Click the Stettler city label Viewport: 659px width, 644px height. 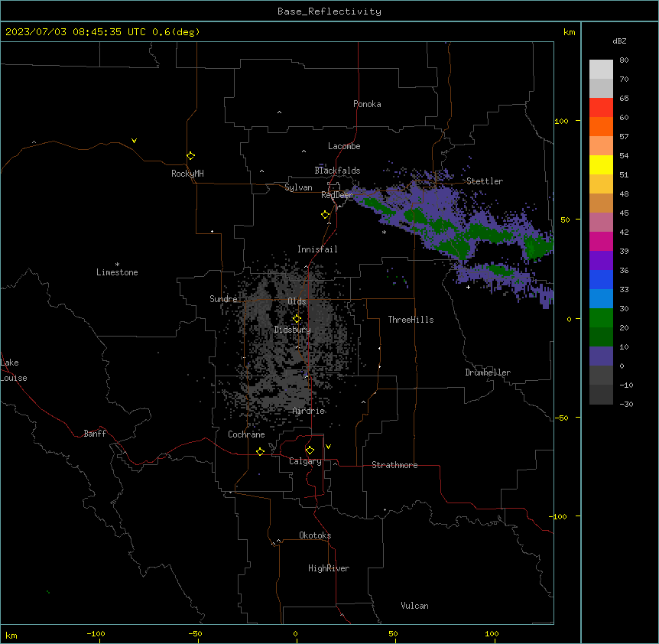(x=484, y=181)
